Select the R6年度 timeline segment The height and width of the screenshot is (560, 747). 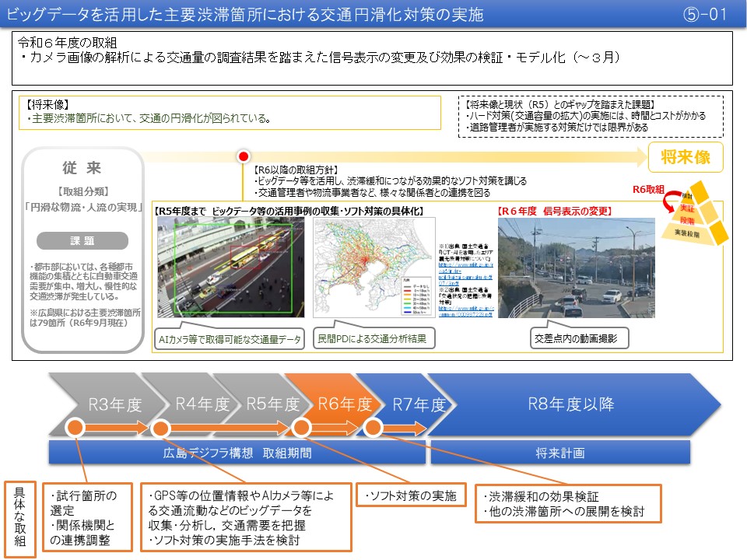point(339,404)
